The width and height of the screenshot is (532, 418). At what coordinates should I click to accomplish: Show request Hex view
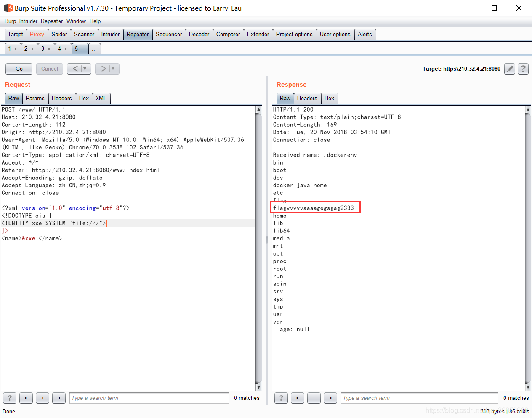coord(84,98)
